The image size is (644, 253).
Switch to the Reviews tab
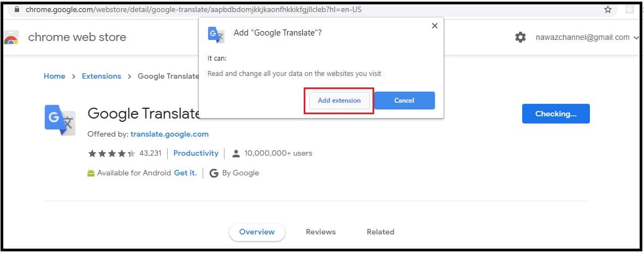pos(321,232)
